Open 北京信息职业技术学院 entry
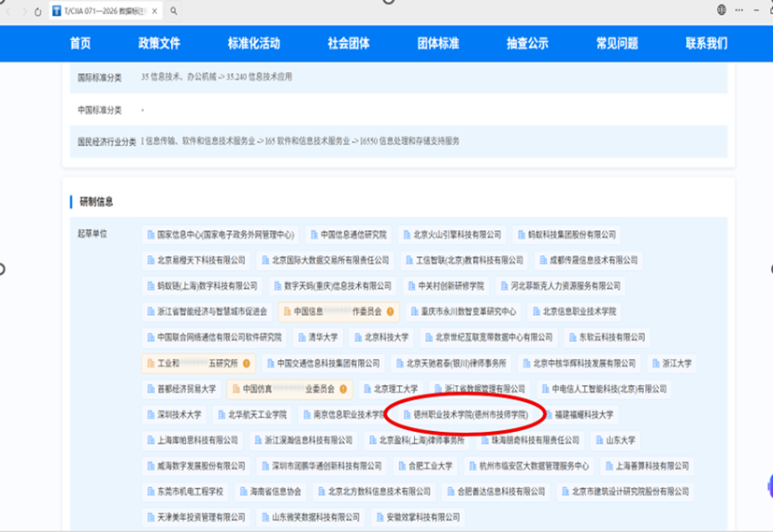773x532 pixels. coord(574,311)
